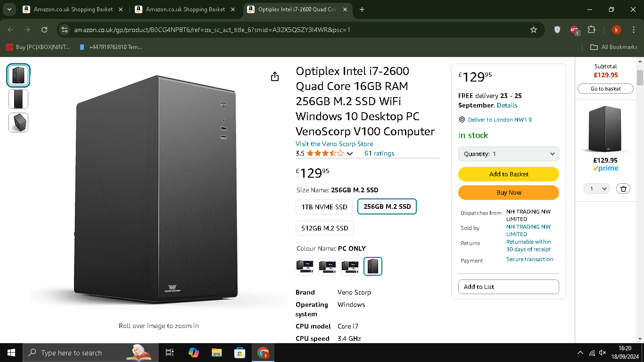Show hidden system tray icons chevron
The image size is (644, 362).
[580, 353]
